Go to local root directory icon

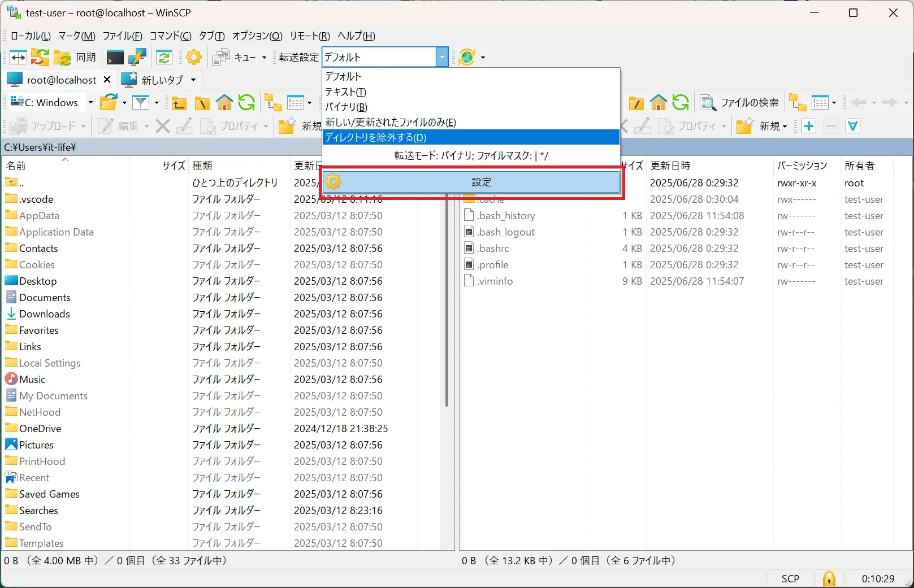click(x=202, y=103)
